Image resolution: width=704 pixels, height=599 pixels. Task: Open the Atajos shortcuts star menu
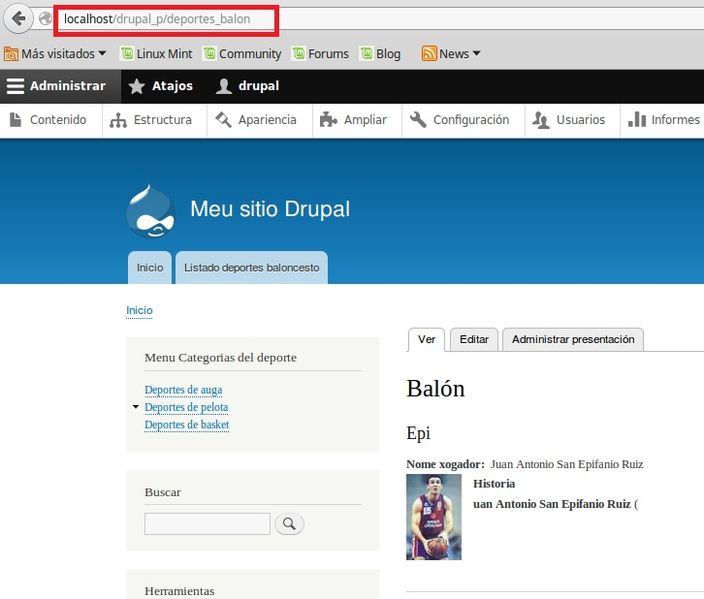coord(160,86)
